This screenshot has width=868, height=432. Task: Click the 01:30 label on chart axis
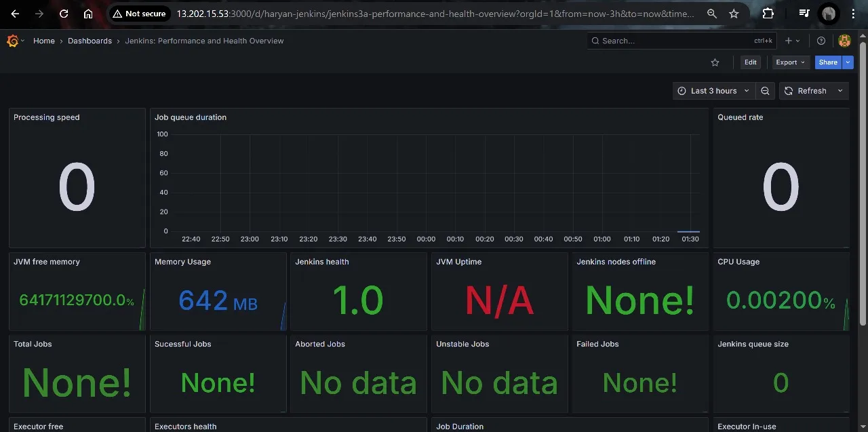coord(690,239)
